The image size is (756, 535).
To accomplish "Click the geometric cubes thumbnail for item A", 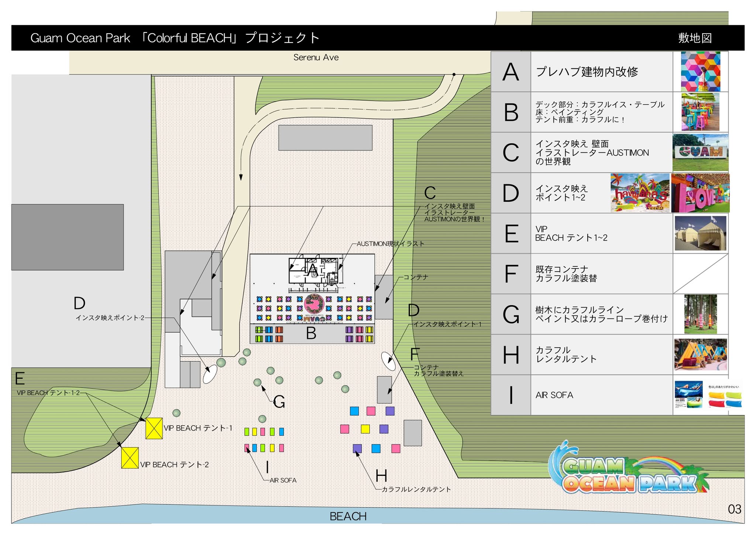I will [700, 71].
